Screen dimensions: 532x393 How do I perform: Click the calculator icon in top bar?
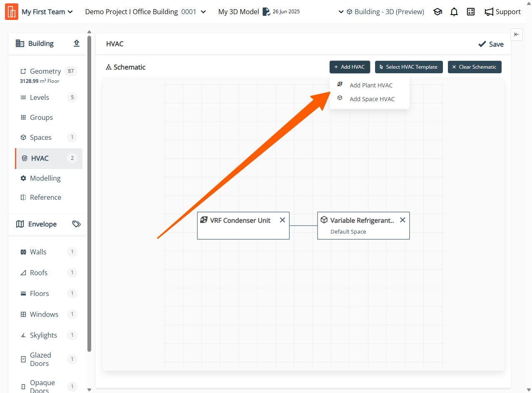point(471,12)
